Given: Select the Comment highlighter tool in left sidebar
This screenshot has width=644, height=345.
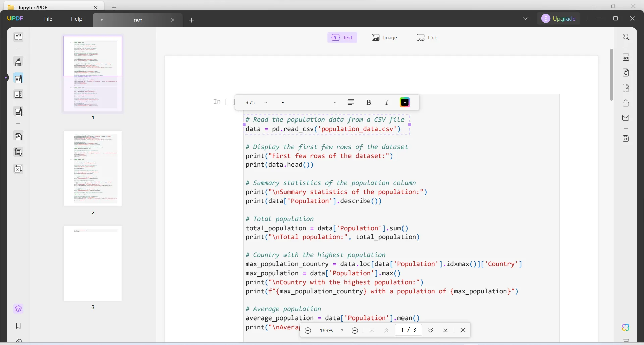Looking at the screenshot, I should (x=18, y=62).
